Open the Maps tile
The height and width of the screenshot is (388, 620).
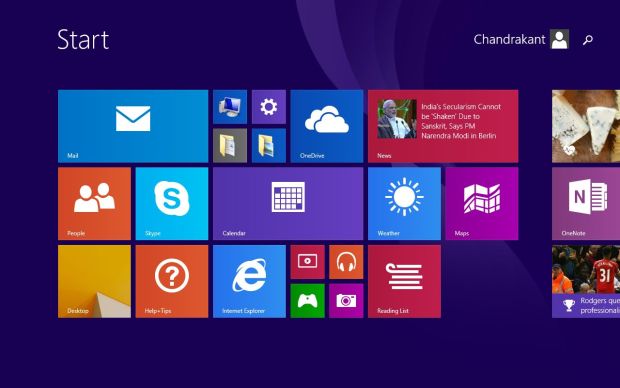pos(482,204)
